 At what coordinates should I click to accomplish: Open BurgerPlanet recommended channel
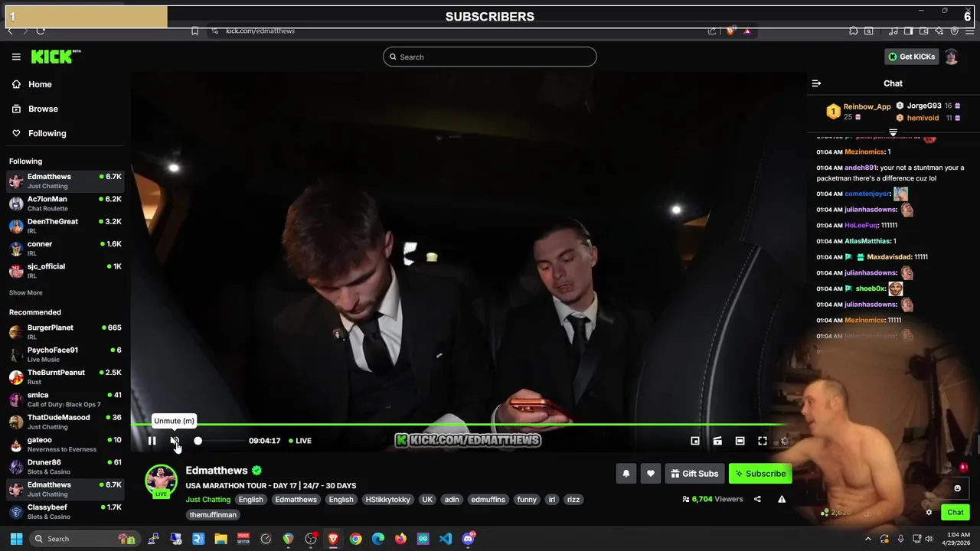pos(65,332)
